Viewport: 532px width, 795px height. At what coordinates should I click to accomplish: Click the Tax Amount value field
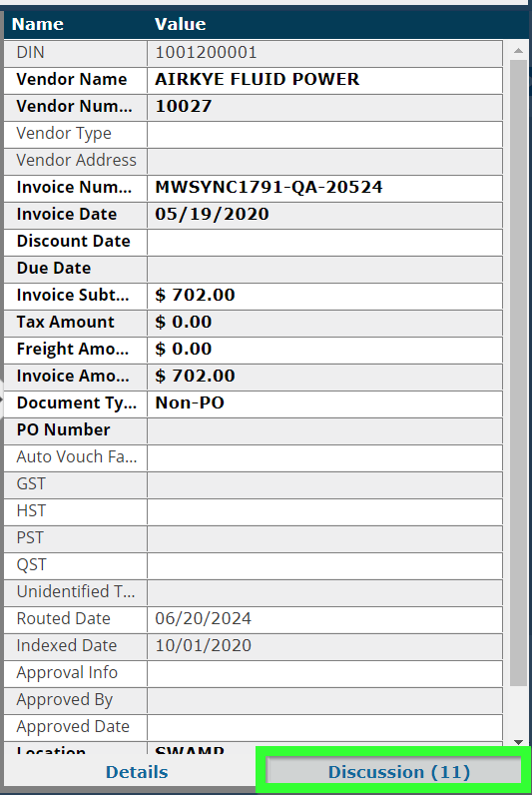(324, 322)
